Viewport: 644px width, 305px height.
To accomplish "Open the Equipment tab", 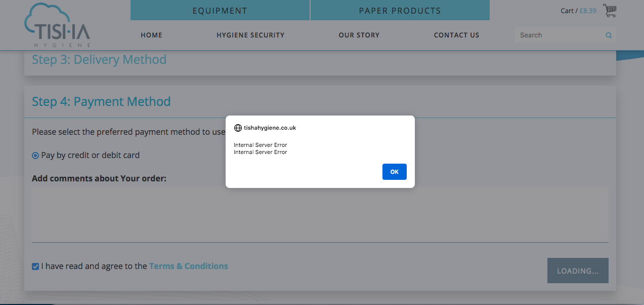I will pos(220,10).
